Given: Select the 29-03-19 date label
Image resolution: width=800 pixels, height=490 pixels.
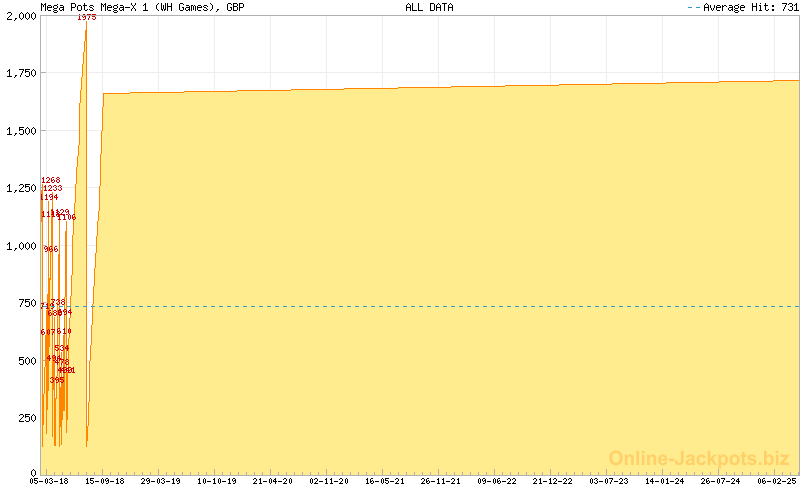Looking at the screenshot, I should coord(160,481).
